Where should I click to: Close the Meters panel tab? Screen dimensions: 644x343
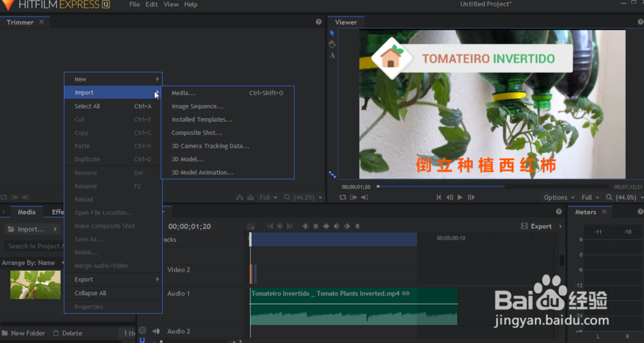[604, 211]
